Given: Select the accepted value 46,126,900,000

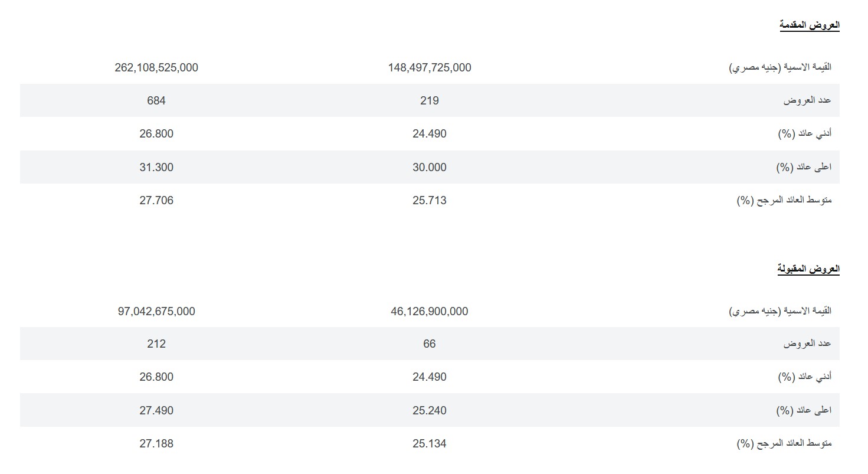Looking at the screenshot, I should [430, 311].
